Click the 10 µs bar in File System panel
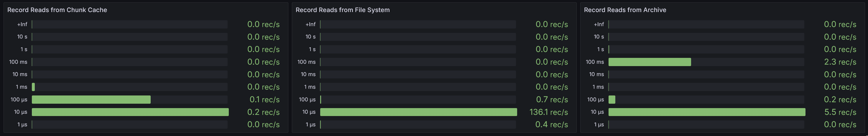The height and width of the screenshot is (136, 868). [x=418, y=112]
